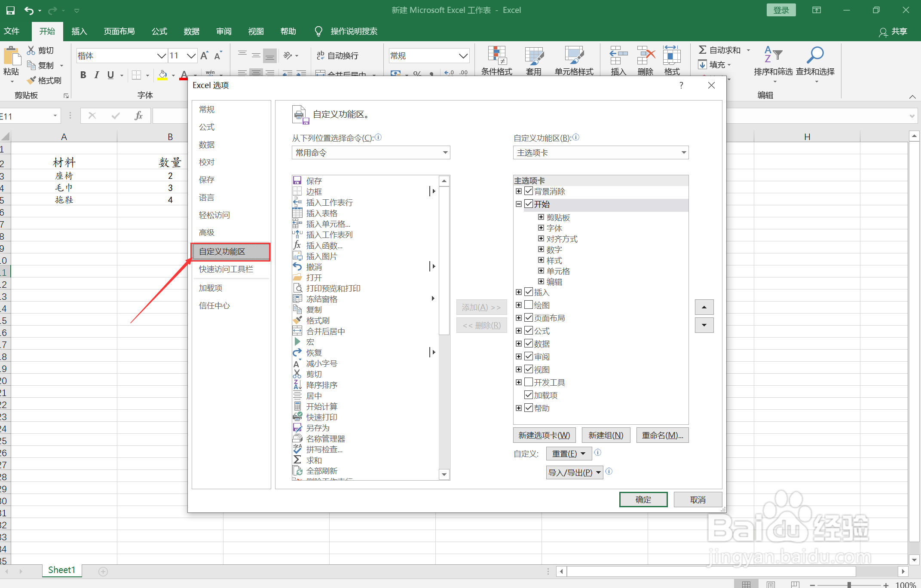Uncheck the 页面布局 tab checkbox
This screenshot has height=588, width=921.
coord(529,318)
